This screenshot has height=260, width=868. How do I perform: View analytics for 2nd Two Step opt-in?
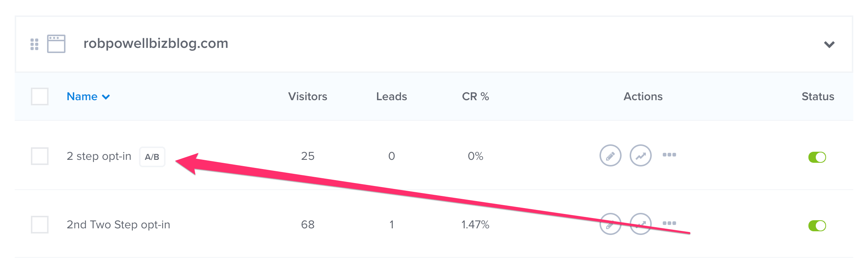tap(640, 224)
